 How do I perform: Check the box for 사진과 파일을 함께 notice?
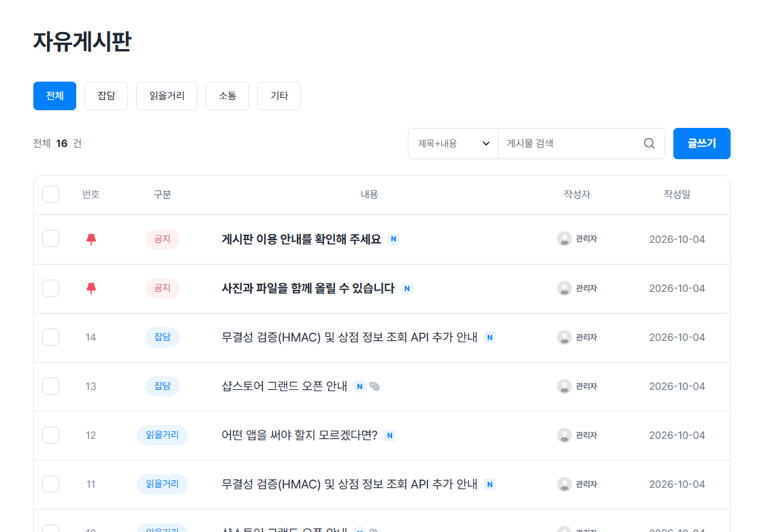click(x=51, y=288)
